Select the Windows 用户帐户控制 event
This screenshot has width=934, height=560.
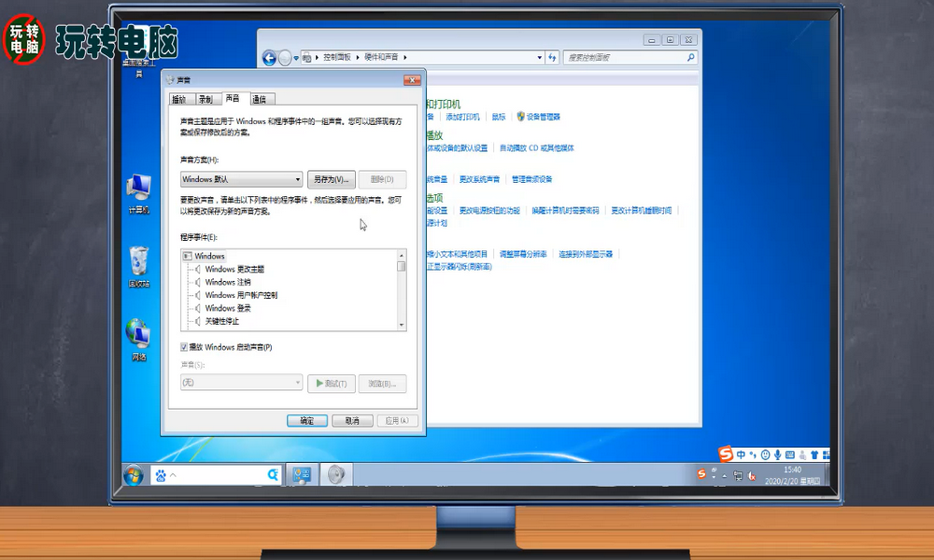[241, 295]
